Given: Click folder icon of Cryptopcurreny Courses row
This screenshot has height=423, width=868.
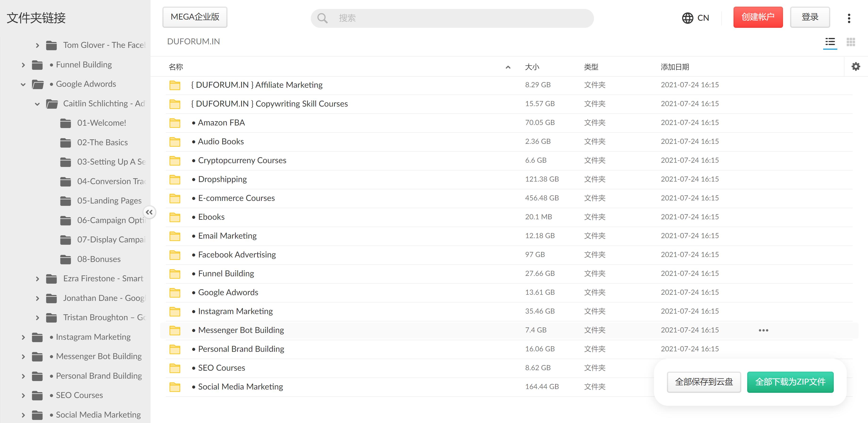Looking at the screenshot, I should 175,161.
